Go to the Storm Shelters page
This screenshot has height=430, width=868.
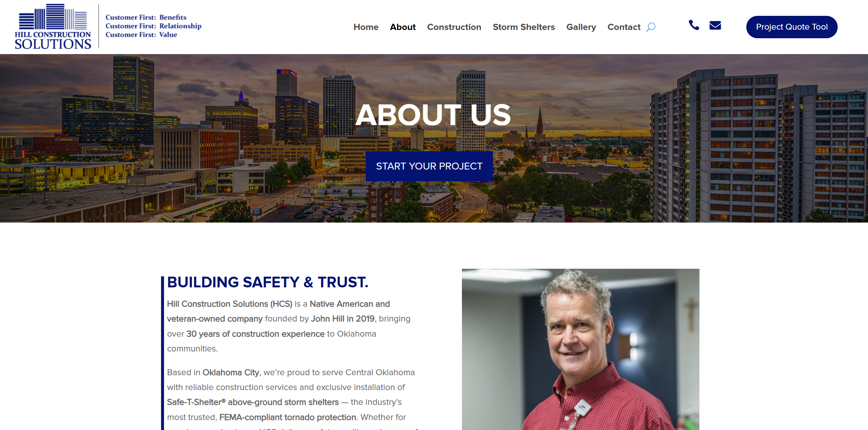pos(524,27)
